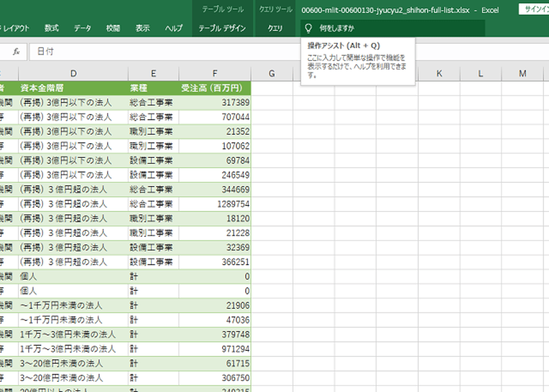Select the cell with value 21352

(214, 132)
